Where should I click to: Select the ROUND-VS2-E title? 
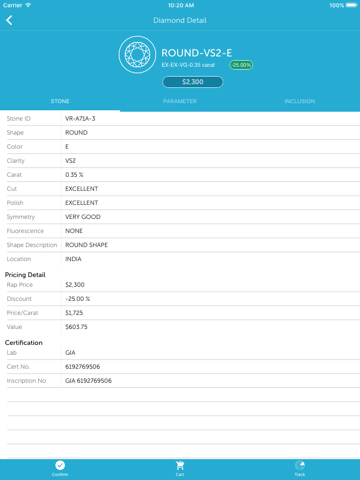tap(197, 53)
